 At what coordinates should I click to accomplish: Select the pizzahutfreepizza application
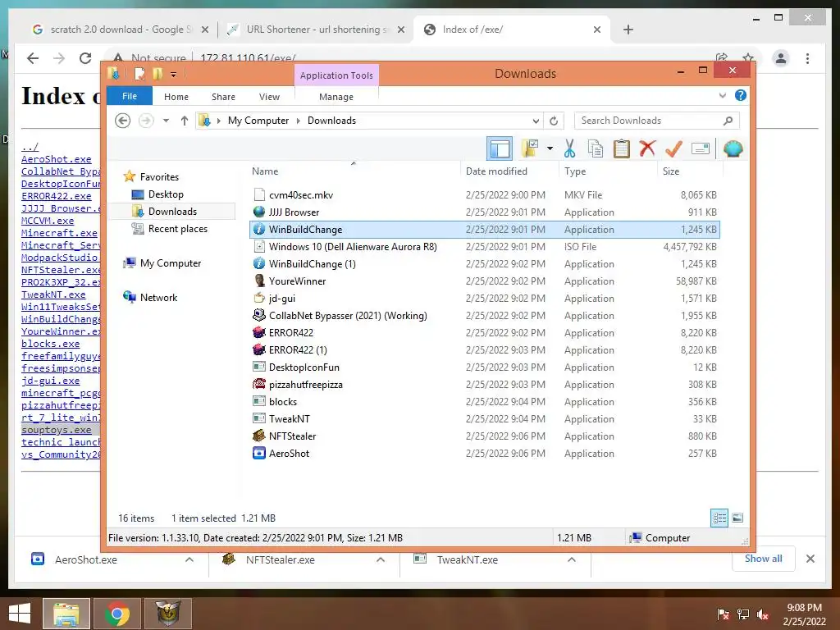pyautogui.click(x=485, y=384)
